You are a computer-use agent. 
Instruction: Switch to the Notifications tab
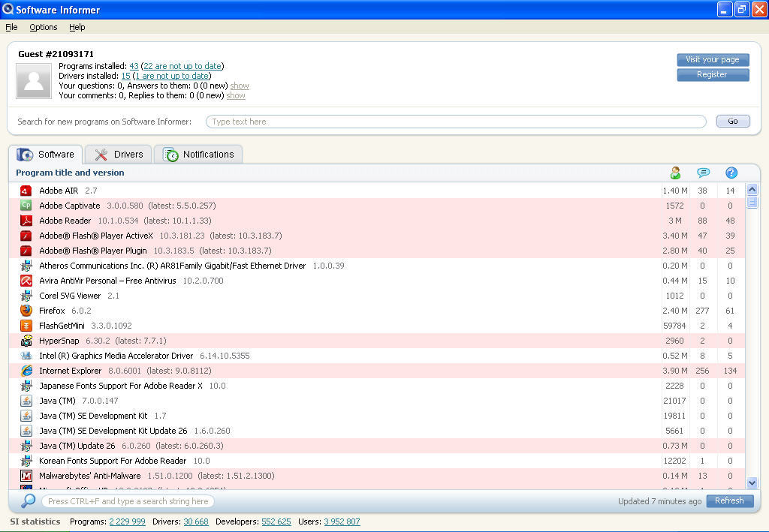tap(198, 155)
